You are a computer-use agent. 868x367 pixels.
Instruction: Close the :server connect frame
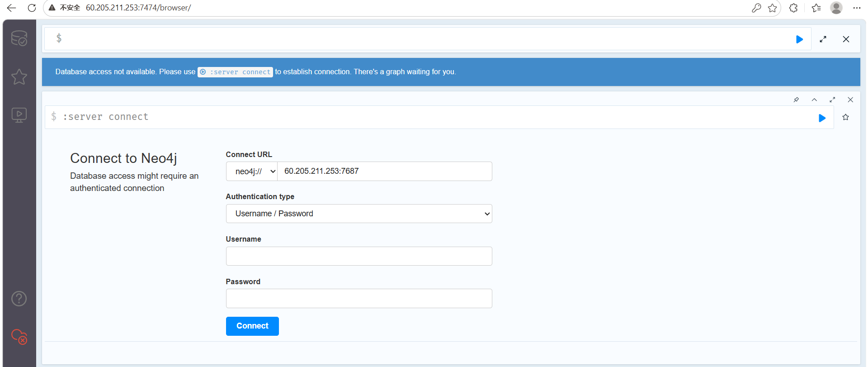point(850,100)
